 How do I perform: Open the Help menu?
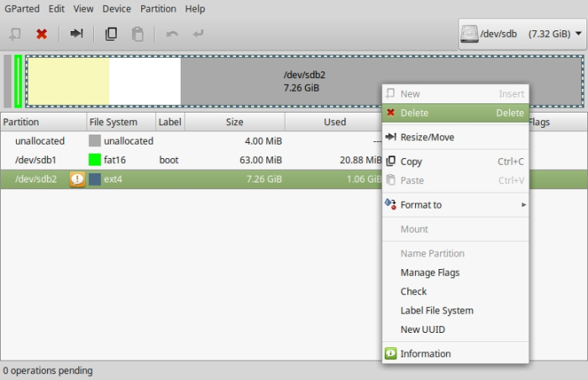pos(195,8)
